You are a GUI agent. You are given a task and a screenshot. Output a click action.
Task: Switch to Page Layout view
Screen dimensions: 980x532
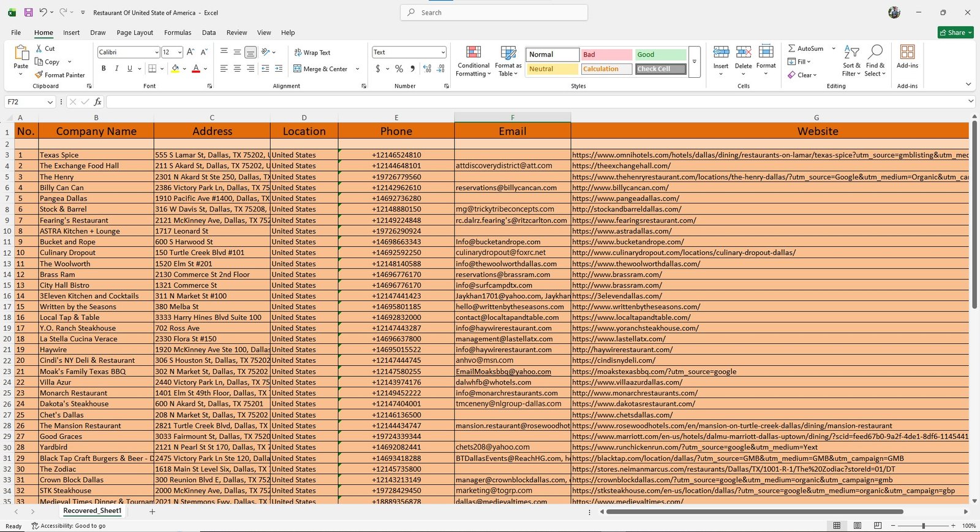[x=858, y=525]
